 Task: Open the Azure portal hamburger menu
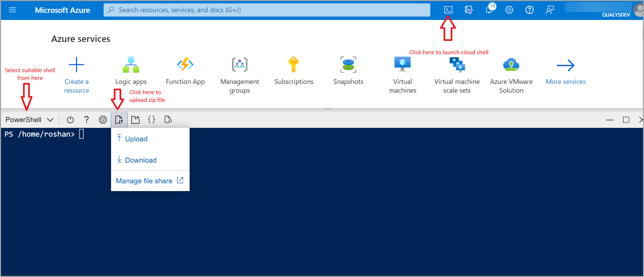pos(13,10)
